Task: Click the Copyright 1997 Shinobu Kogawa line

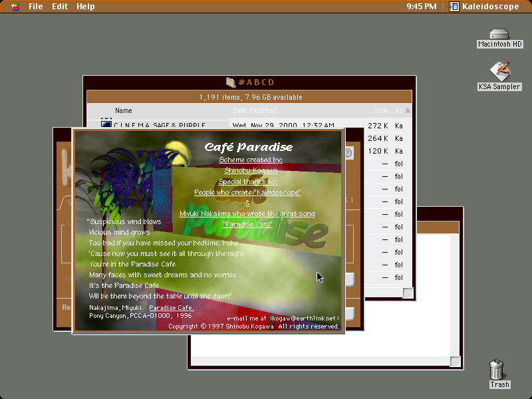Action: pos(254,327)
